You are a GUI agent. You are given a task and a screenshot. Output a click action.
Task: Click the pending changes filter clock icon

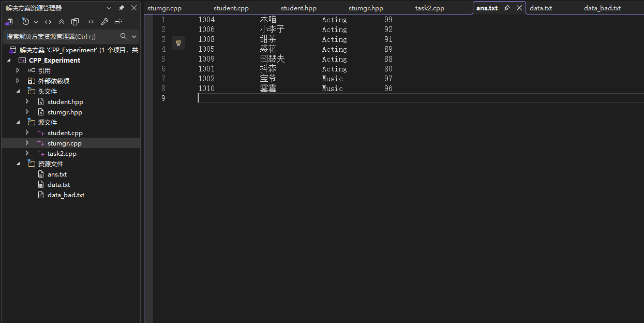coord(26,22)
